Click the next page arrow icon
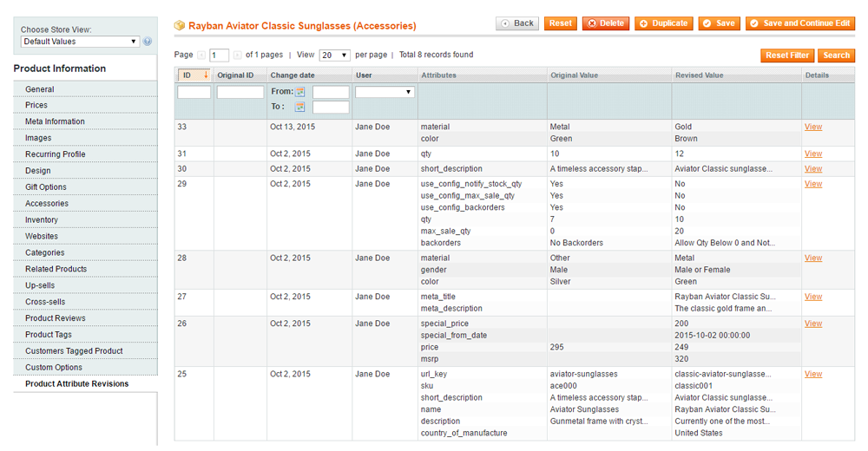Screen dimensions: 868x451 click(x=238, y=56)
